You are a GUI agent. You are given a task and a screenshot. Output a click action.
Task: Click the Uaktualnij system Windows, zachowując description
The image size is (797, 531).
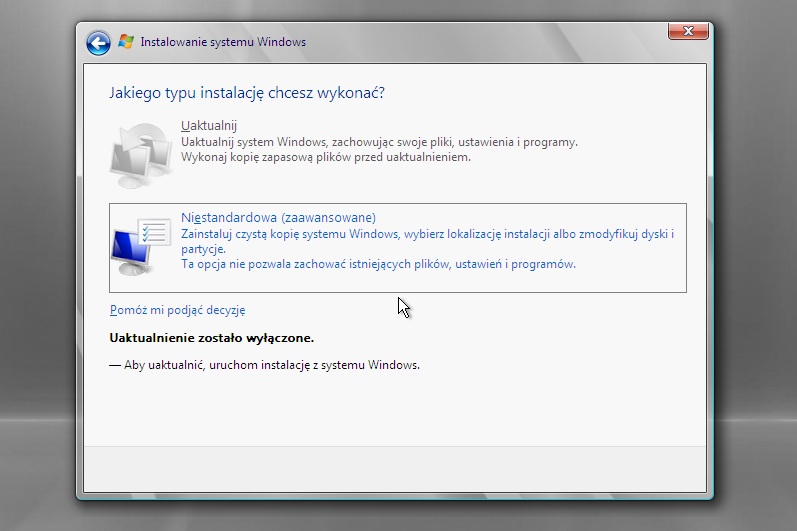click(379, 142)
